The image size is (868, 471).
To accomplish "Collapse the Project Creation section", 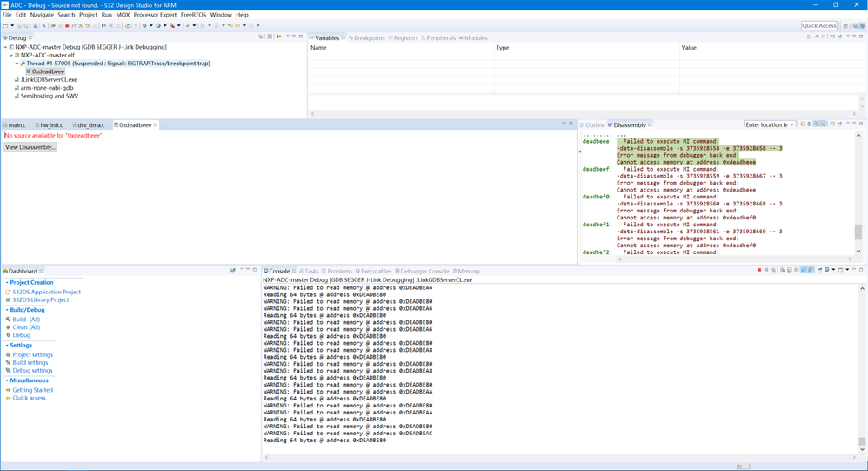I will [x=7, y=283].
